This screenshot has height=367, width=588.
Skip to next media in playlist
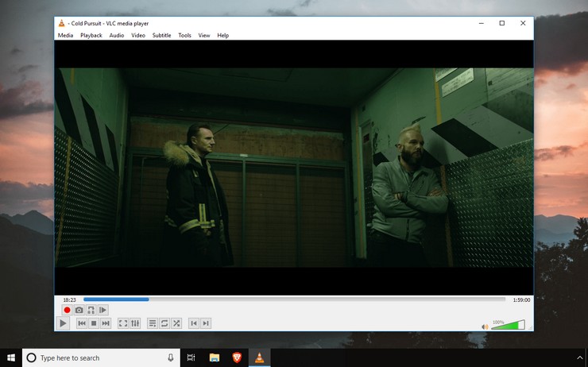coord(106,323)
